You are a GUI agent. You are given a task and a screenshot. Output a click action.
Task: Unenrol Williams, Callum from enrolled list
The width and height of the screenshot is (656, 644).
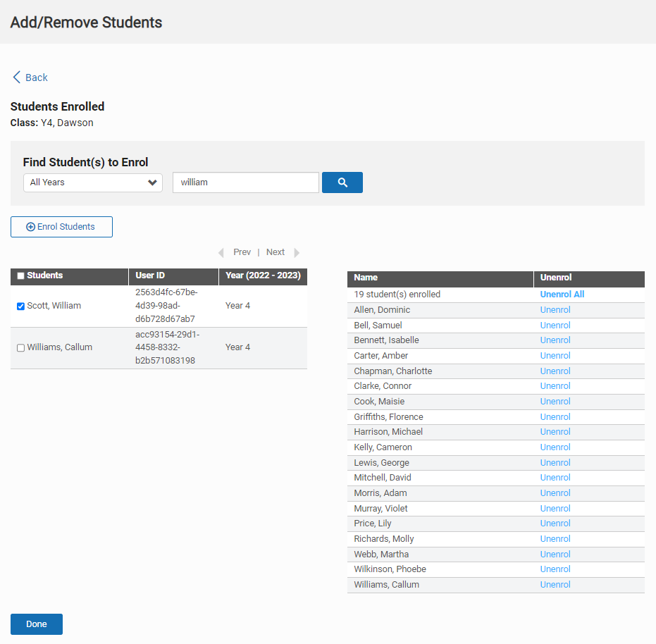click(555, 585)
